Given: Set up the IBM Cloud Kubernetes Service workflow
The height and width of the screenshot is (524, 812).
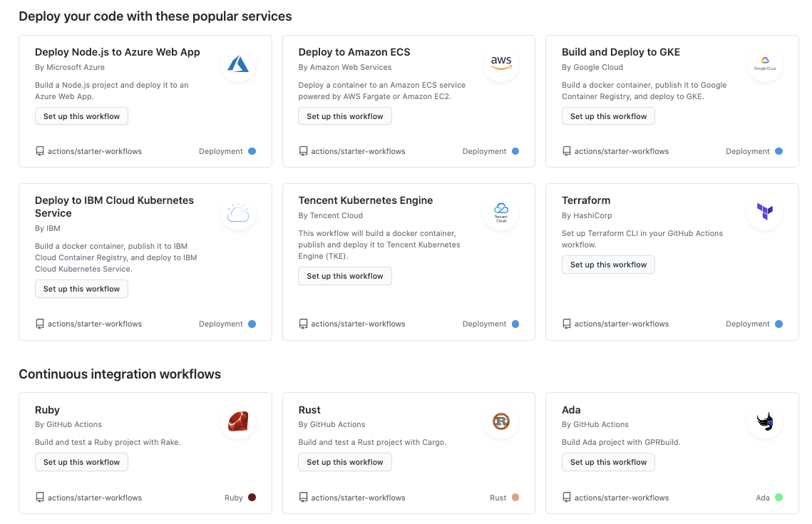Looking at the screenshot, I should pyautogui.click(x=81, y=289).
